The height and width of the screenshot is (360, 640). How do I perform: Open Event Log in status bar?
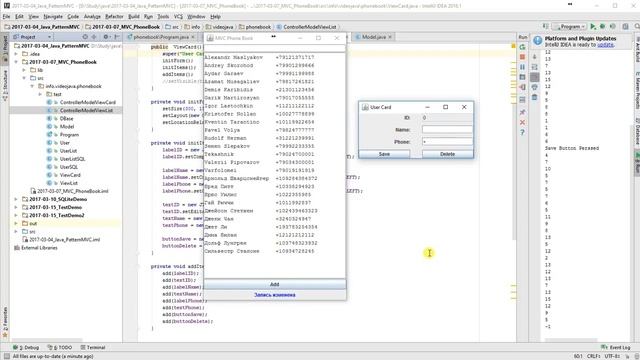(616, 347)
